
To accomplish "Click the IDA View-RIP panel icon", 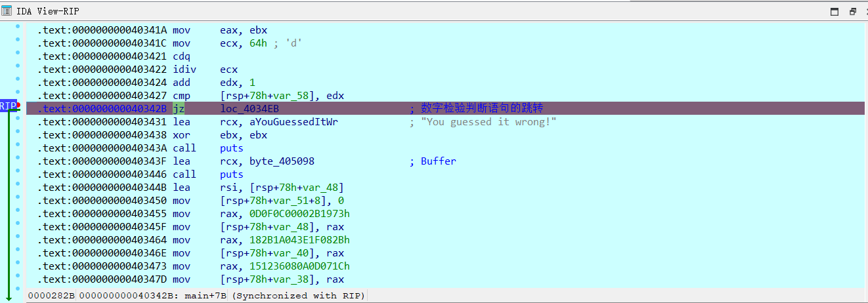I will point(7,11).
